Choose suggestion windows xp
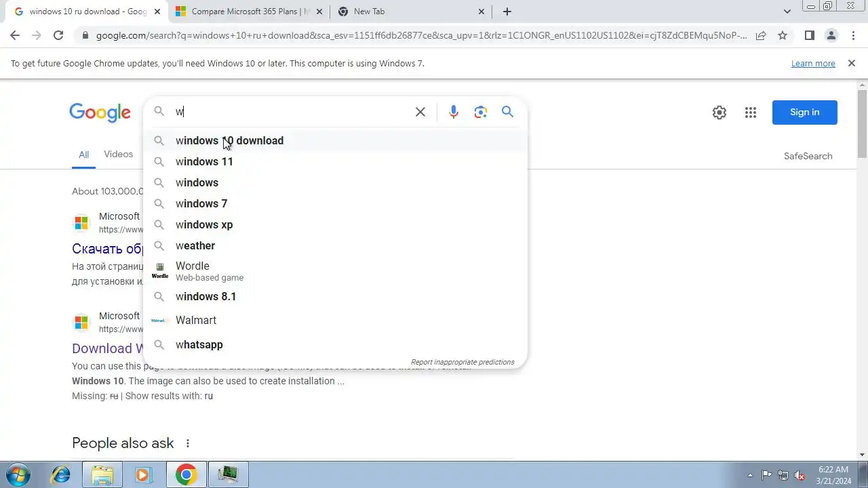Image resolution: width=868 pixels, height=488 pixels. click(x=335, y=224)
